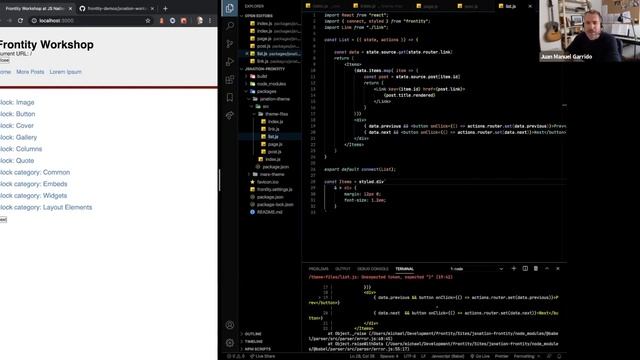Open the More Posts link

(x=30, y=72)
